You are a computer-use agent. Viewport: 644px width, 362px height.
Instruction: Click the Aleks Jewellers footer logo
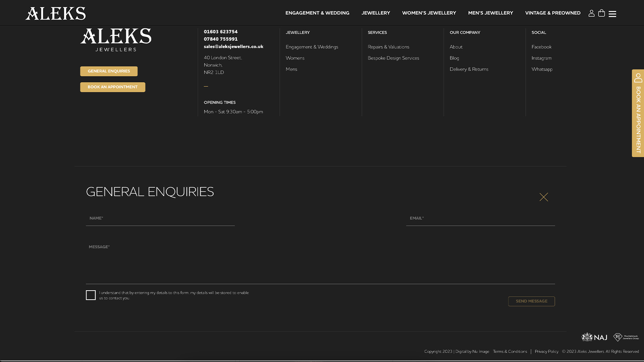coord(116,40)
